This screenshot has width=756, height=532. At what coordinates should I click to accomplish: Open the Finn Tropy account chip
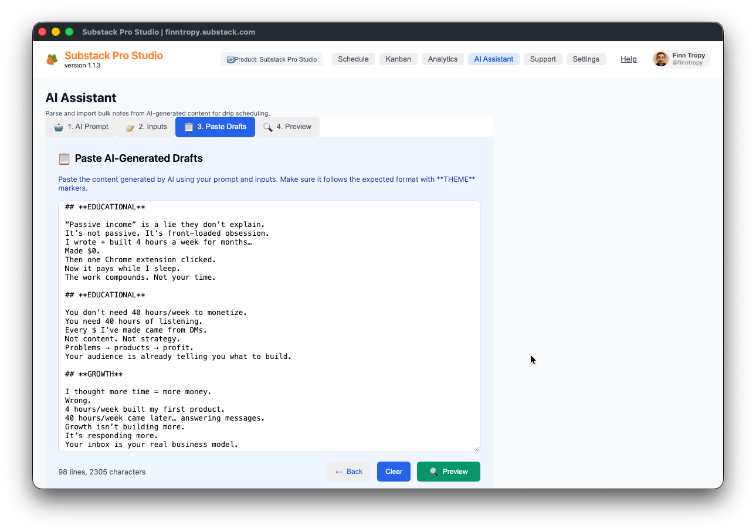(x=681, y=59)
